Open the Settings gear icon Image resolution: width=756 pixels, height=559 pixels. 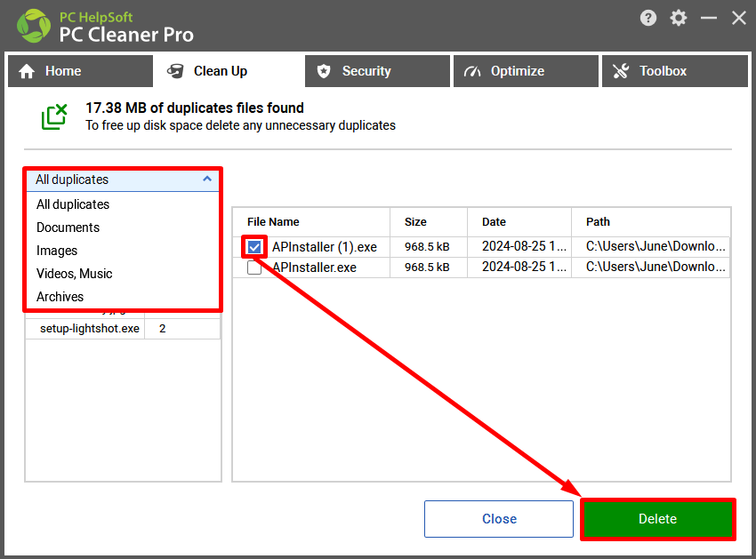[x=678, y=19]
